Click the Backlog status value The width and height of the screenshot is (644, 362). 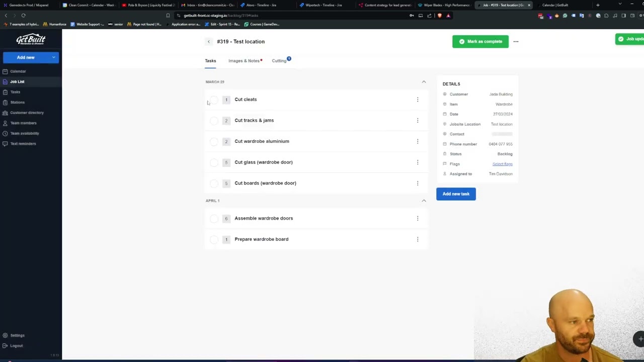[x=505, y=154]
